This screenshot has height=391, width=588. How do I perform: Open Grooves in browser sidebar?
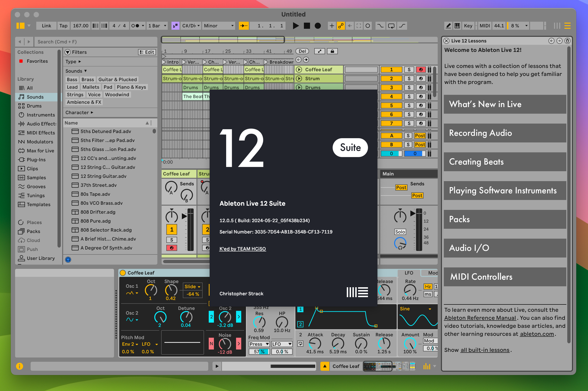[36, 187]
